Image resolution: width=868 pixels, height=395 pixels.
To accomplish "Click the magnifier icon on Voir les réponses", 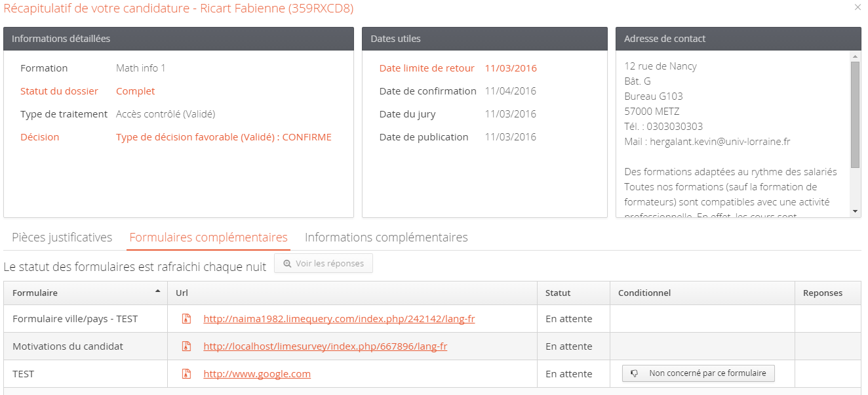I will 287,264.
